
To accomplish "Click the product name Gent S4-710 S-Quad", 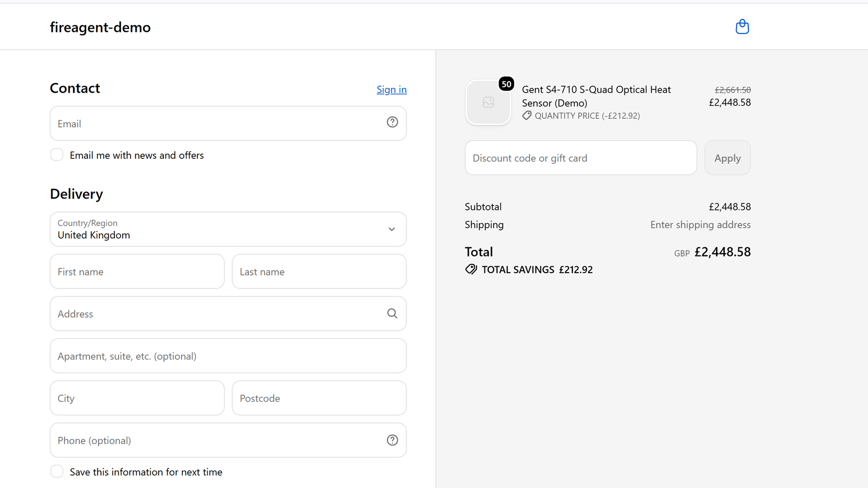I will pyautogui.click(x=596, y=96).
